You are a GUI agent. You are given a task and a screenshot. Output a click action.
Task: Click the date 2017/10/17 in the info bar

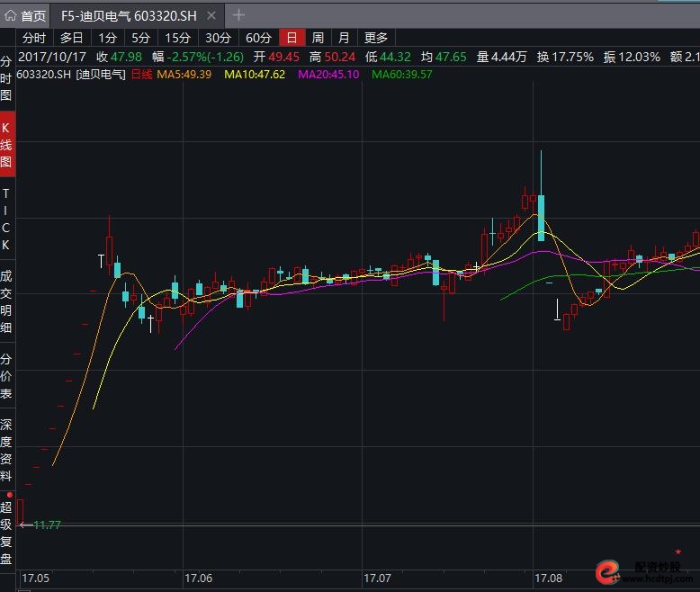pos(52,57)
